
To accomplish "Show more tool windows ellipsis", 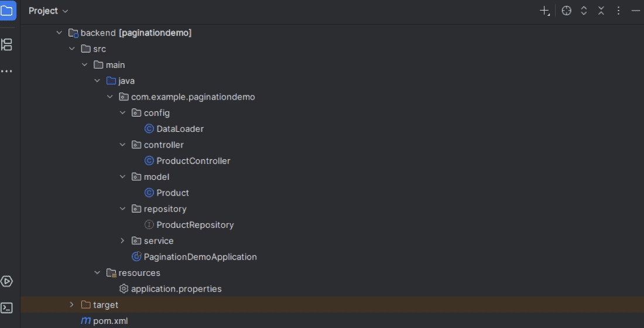I will (6, 71).
